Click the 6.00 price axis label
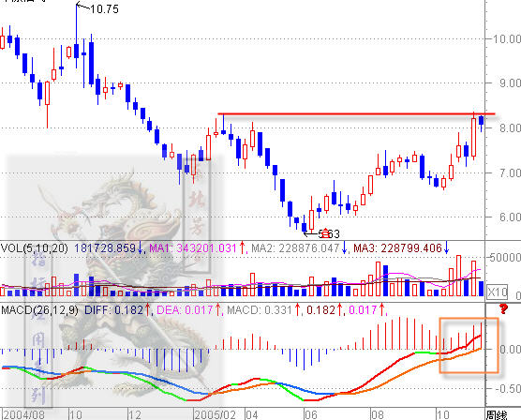The image size is (521, 420). pyautogui.click(x=511, y=217)
